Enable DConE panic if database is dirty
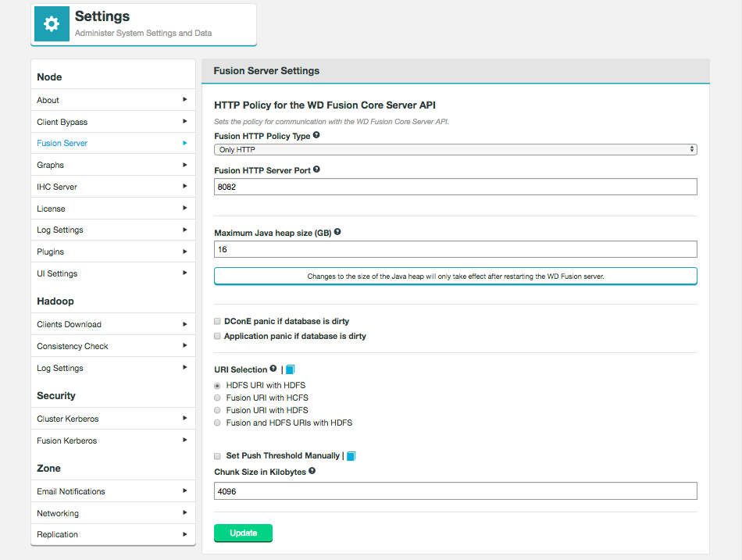The height and width of the screenshot is (560, 742). tap(217, 322)
